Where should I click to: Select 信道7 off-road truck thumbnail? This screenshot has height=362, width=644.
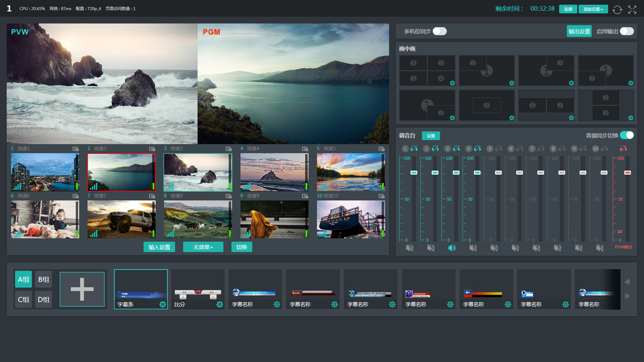(121, 220)
